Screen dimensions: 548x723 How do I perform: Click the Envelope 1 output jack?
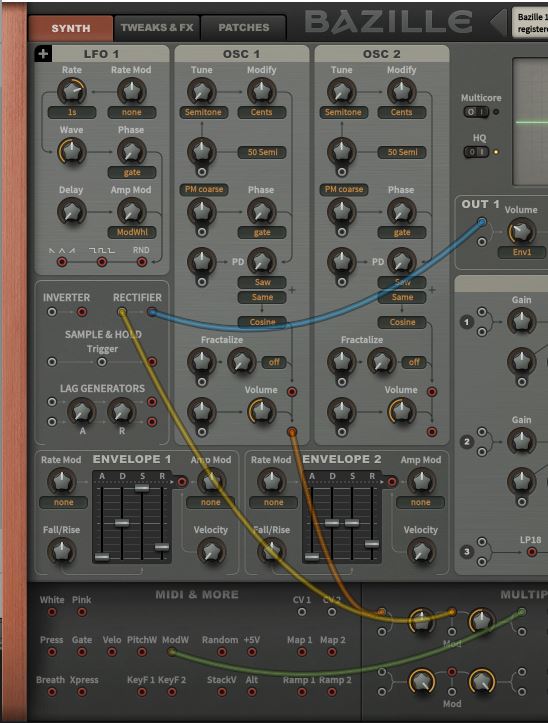pos(182,482)
